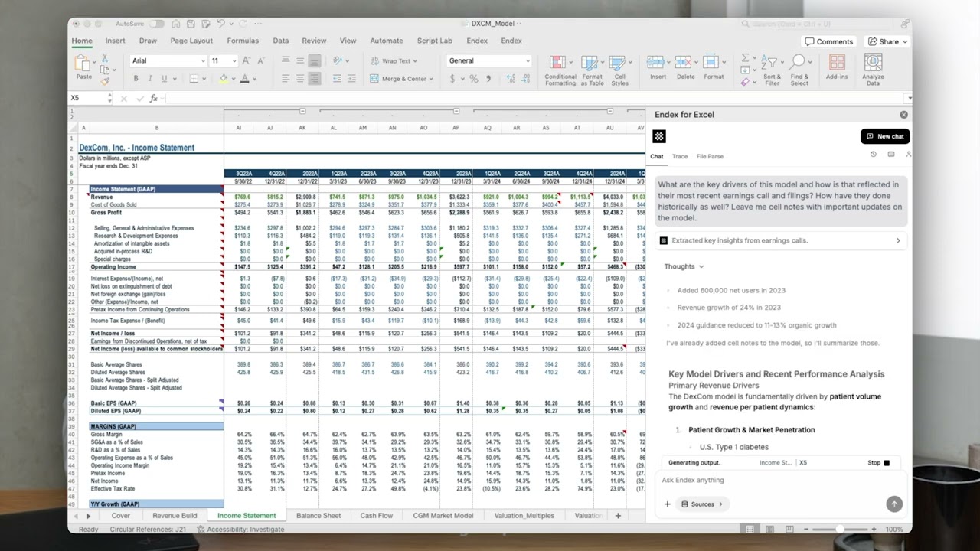Viewport: 980px width, 551px height.
Task: Open the Sources selector in Endex pane
Action: click(703, 504)
